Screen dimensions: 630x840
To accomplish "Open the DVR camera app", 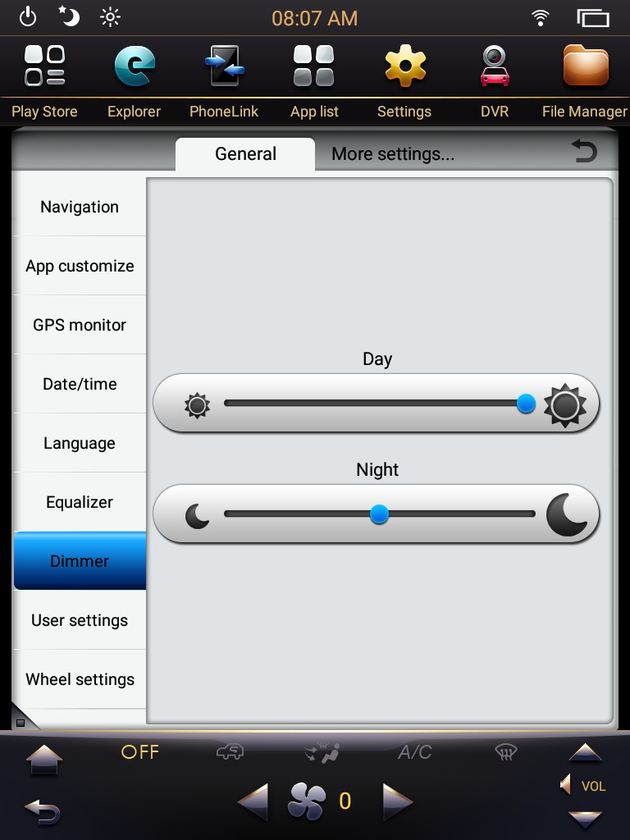I will tap(495, 66).
